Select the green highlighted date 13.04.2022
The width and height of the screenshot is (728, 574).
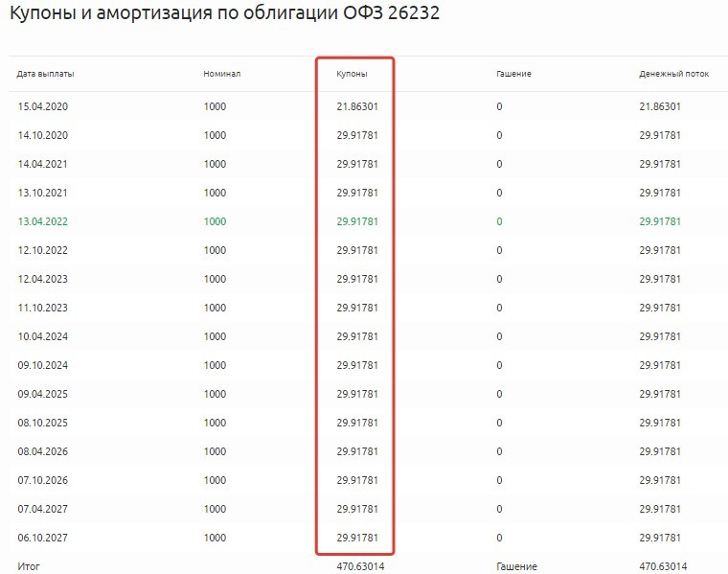[42, 221]
